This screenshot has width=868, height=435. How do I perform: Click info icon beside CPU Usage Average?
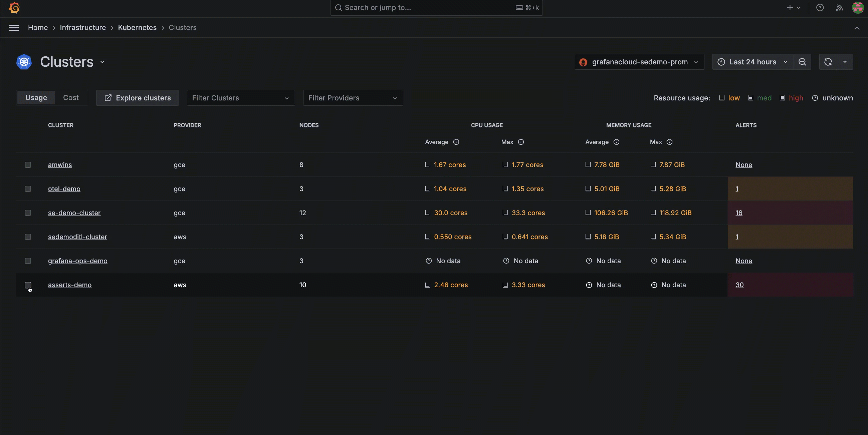click(x=456, y=142)
